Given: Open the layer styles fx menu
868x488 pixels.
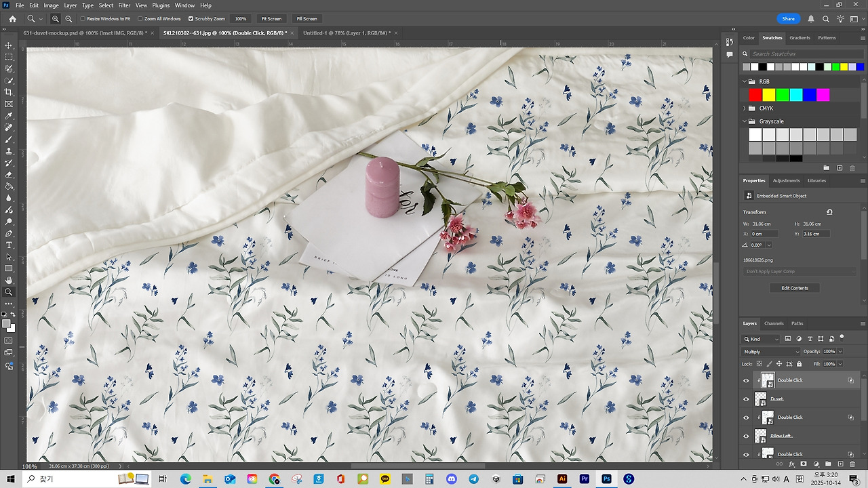Looking at the screenshot, I should pyautogui.click(x=793, y=464).
